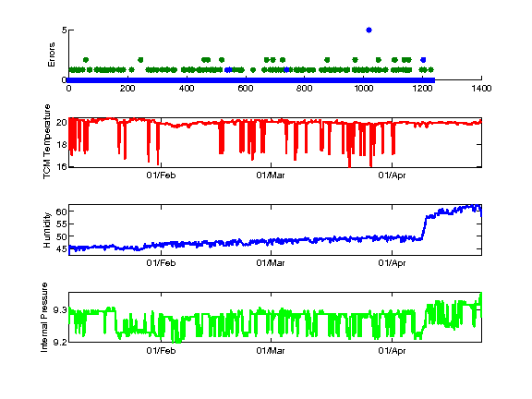The height and width of the screenshot is (399, 532).
Task: Click the blue error point at value 5
Action: [369, 30]
